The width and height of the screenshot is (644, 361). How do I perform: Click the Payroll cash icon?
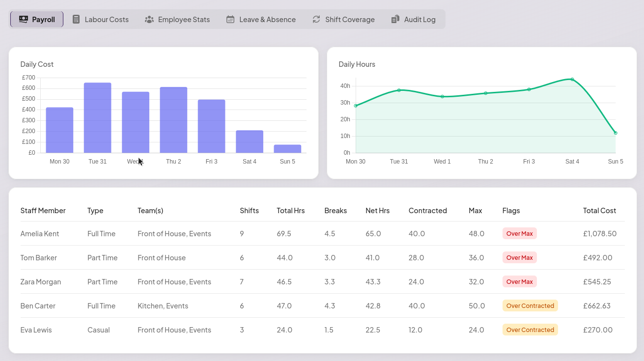tap(24, 19)
